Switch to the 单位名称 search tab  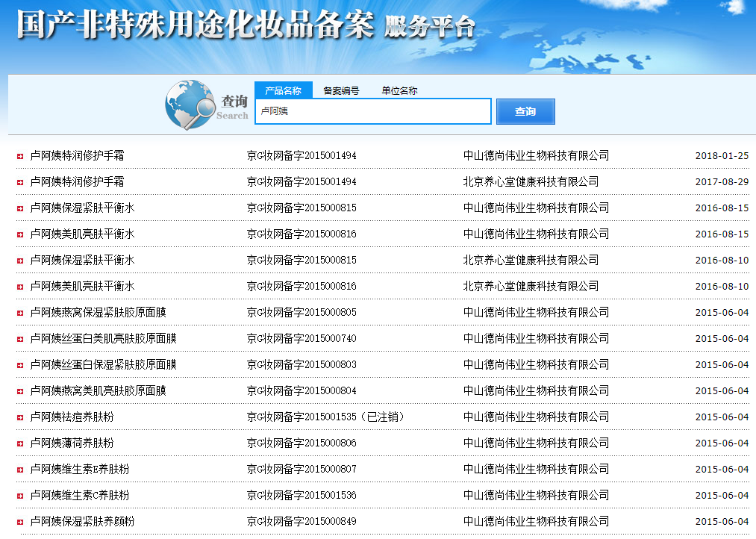[399, 90]
